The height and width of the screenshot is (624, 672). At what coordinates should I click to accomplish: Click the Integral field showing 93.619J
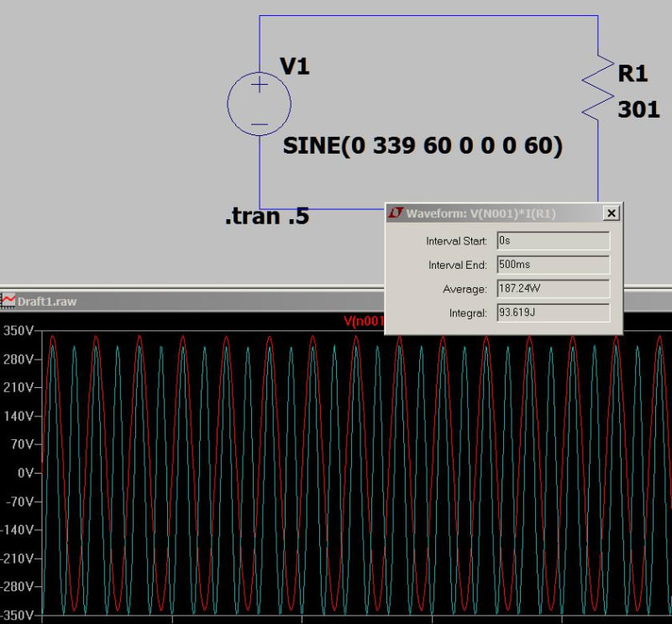click(x=554, y=312)
